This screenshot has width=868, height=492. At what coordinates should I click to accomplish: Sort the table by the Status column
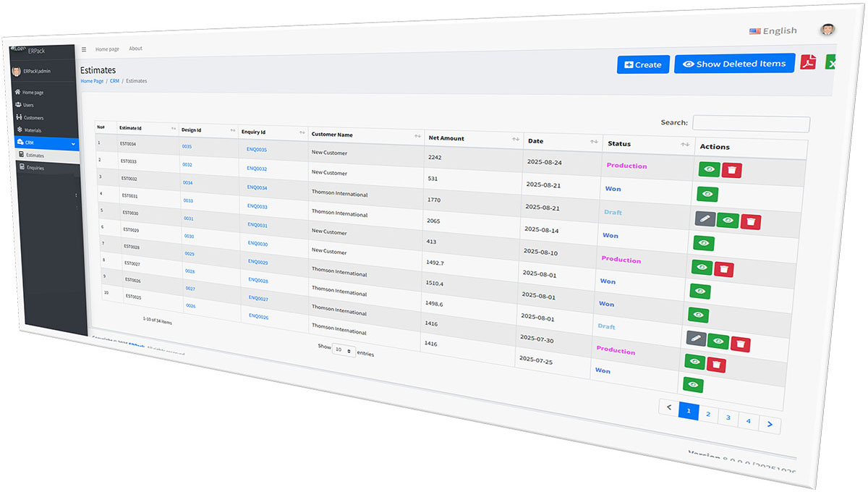(x=684, y=145)
